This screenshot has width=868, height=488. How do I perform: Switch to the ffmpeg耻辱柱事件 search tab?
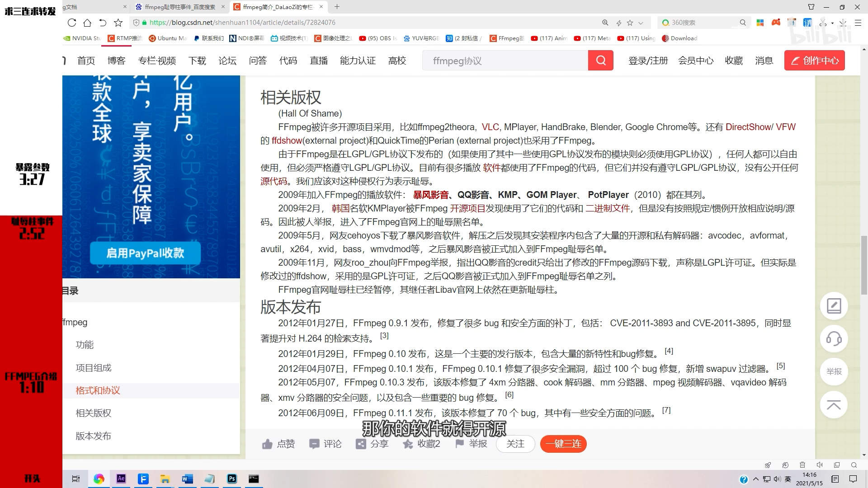tap(180, 7)
